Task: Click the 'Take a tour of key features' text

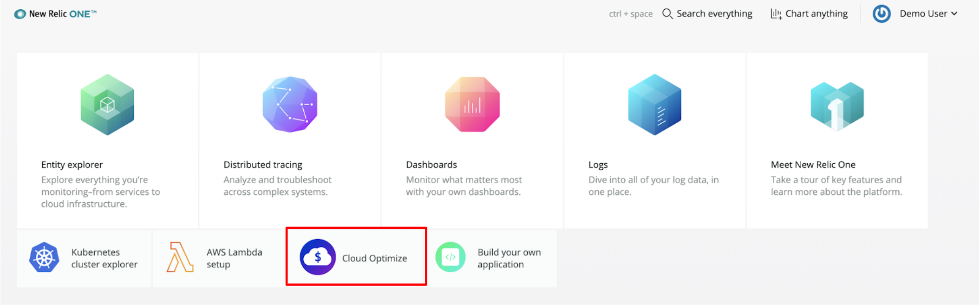Action: pyautogui.click(x=836, y=186)
